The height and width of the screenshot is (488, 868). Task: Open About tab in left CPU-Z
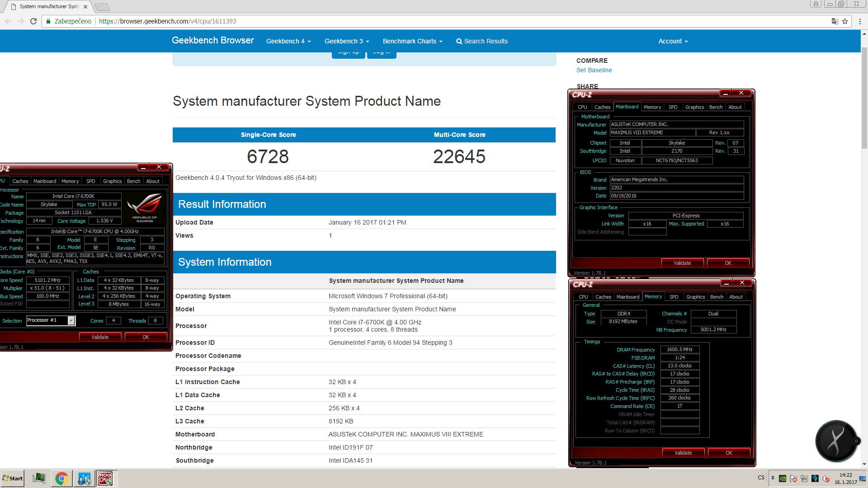click(x=153, y=181)
